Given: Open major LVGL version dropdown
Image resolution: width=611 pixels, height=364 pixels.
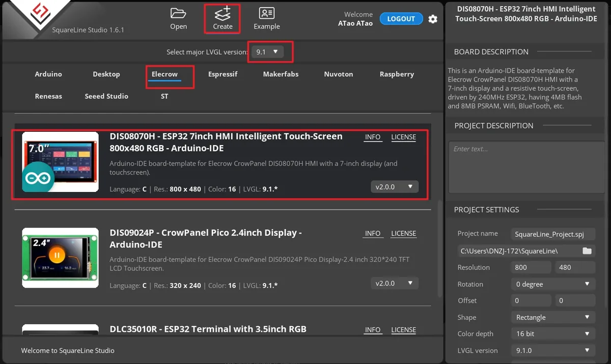Looking at the screenshot, I should tap(267, 52).
